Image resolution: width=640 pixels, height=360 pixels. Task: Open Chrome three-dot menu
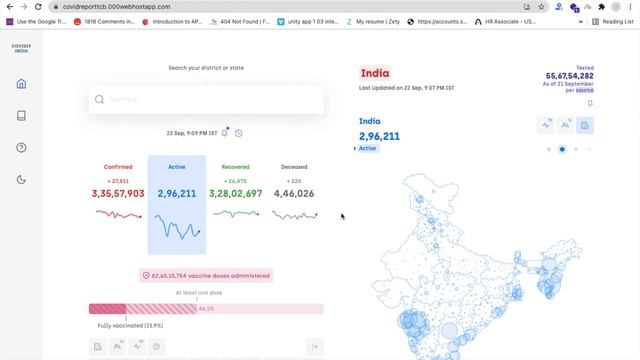(631, 7)
